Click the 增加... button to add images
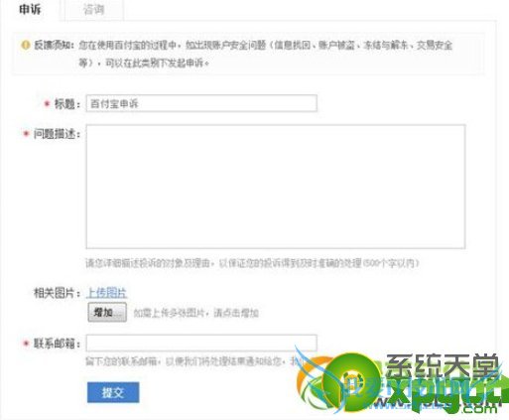Screen dimensions: 509x420 click(x=107, y=312)
